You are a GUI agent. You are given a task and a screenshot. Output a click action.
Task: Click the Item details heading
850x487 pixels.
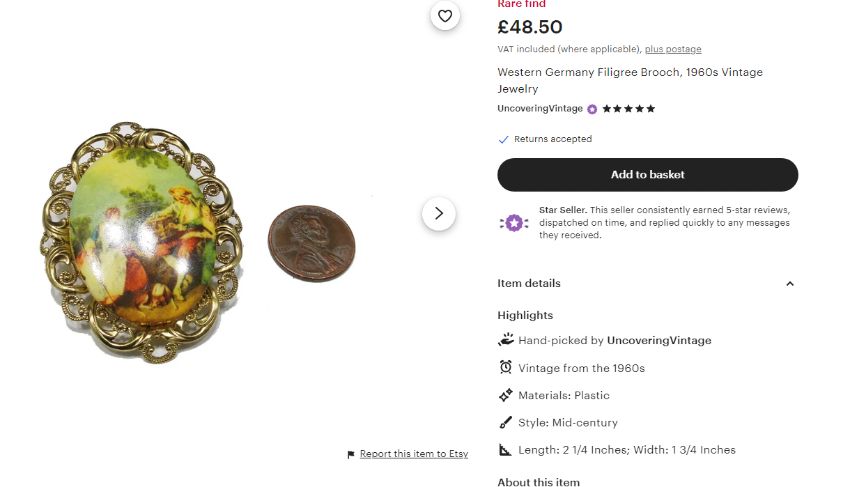point(529,283)
